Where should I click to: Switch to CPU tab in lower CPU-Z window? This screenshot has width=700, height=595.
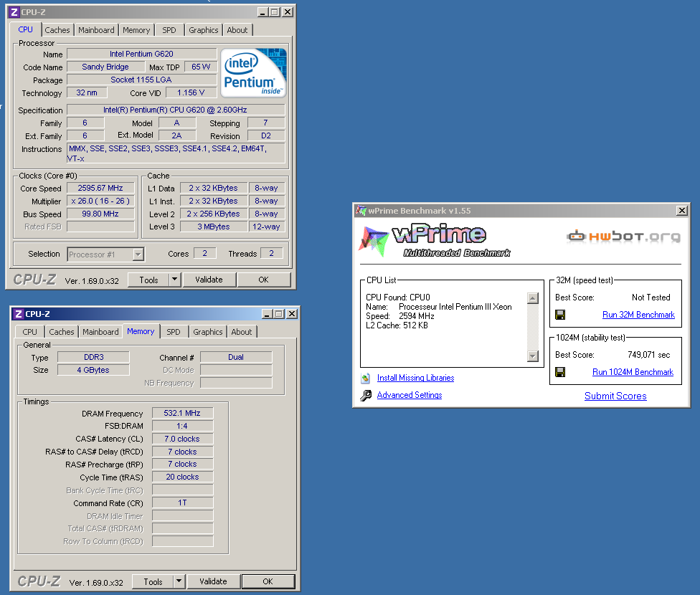pos(29,332)
